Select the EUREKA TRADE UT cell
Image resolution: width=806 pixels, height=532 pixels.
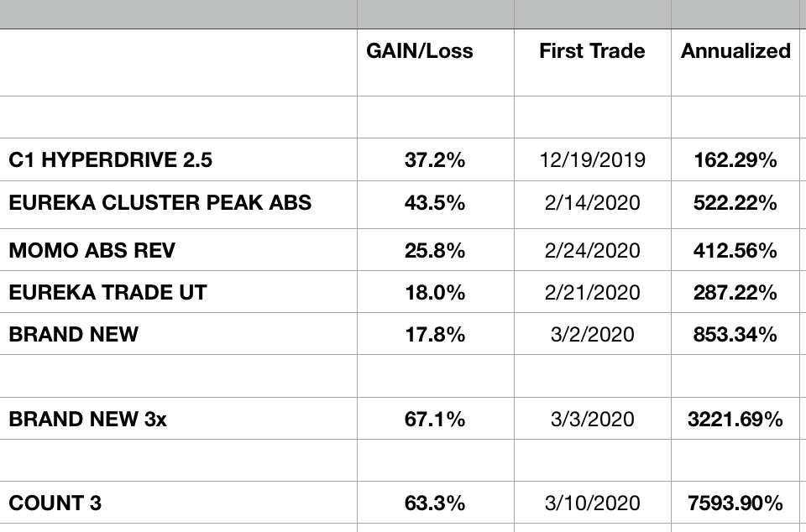click(x=107, y=292)
